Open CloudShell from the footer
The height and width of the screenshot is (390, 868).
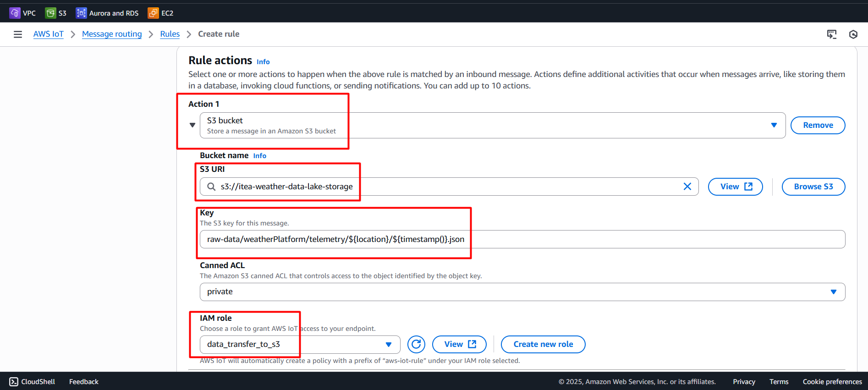click(x=32, y=382)
